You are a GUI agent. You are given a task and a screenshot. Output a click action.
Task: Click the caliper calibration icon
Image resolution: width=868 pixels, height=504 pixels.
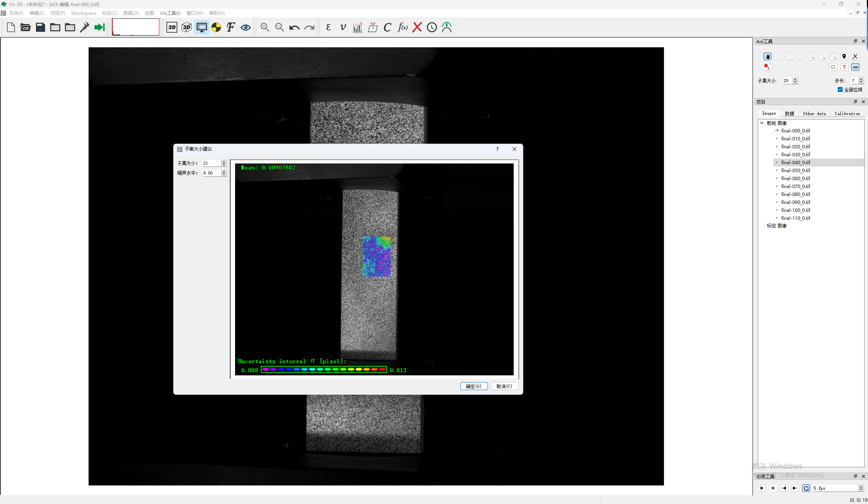click(x=85, y=27)
